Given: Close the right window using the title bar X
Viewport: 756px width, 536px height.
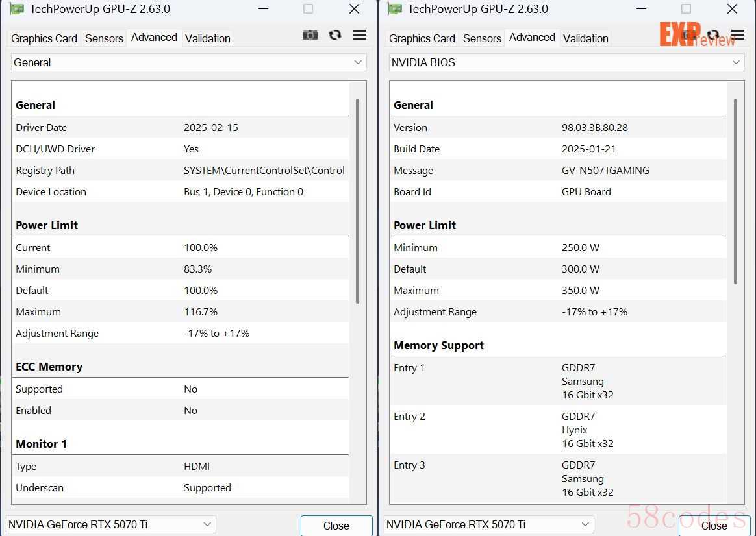Looking at the screenshot, I should pos(733,9).
